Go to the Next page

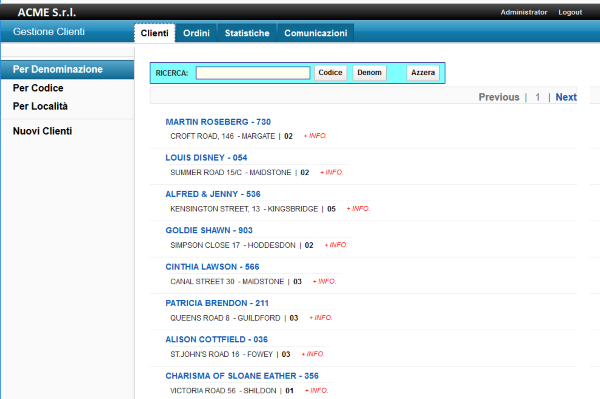[x=566, y=97]
